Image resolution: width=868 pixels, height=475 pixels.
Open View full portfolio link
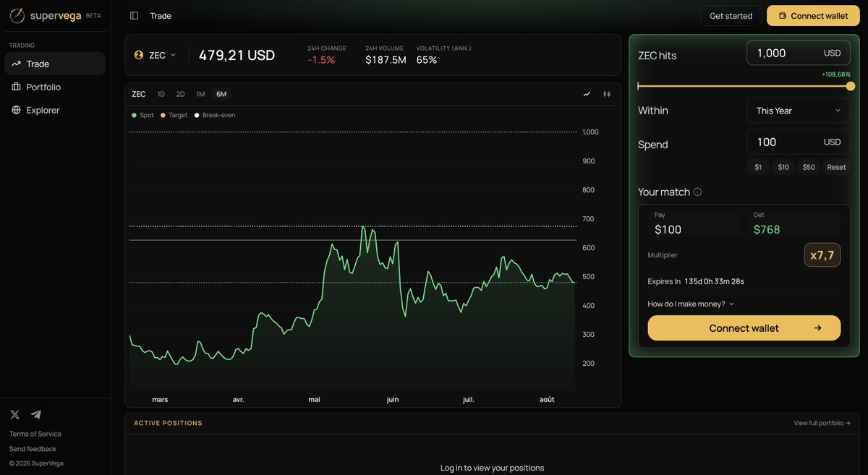coord(822,423)
